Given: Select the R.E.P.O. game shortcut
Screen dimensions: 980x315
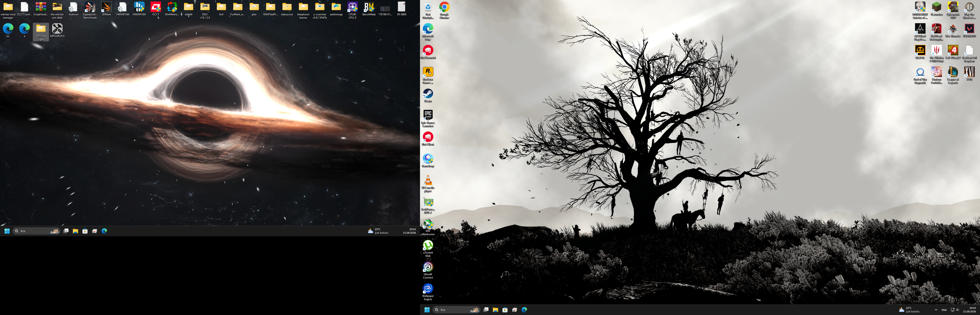Looking at the screenshot, I should click(x=920, y=52).
